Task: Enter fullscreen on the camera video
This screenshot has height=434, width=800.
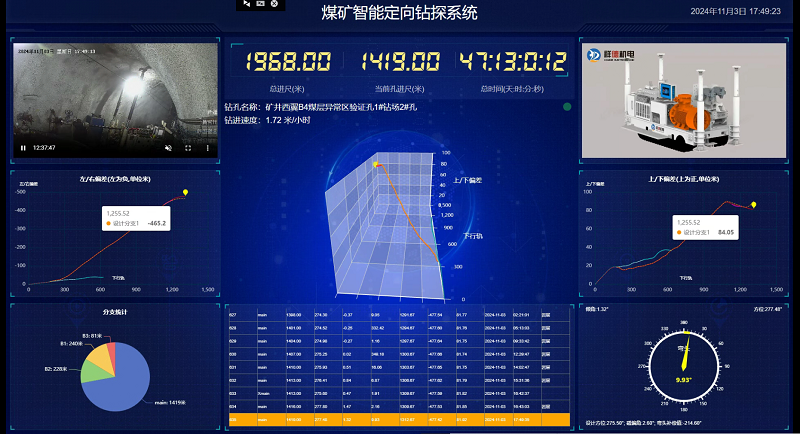Action: (x=187, y=148)
